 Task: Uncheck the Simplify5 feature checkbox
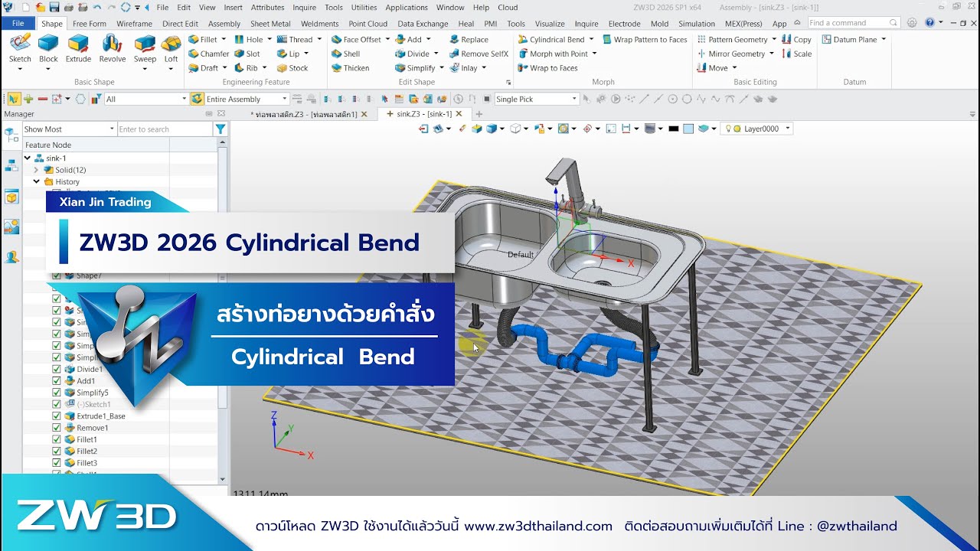[56, 393]
